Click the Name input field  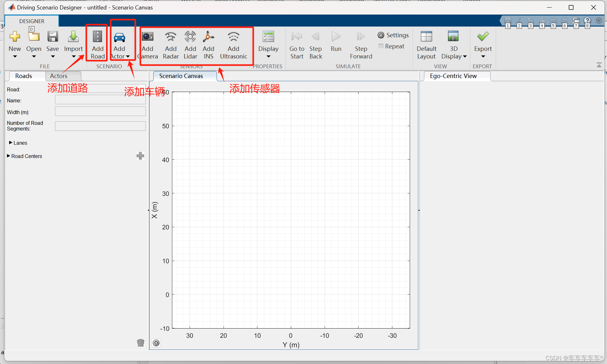coord(100,100)
